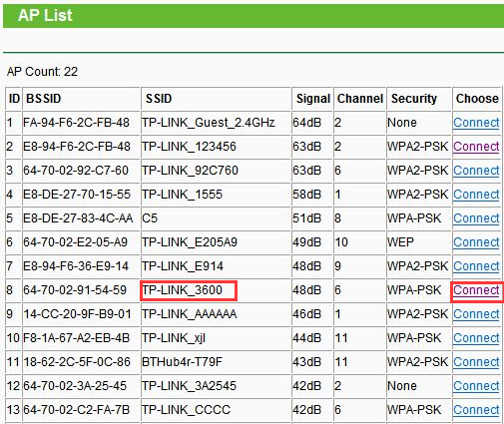Viewport: 504px width, 424px height.
Task: Connect to highlighted TP-LINK_3600 network
Action: point(476,290)
